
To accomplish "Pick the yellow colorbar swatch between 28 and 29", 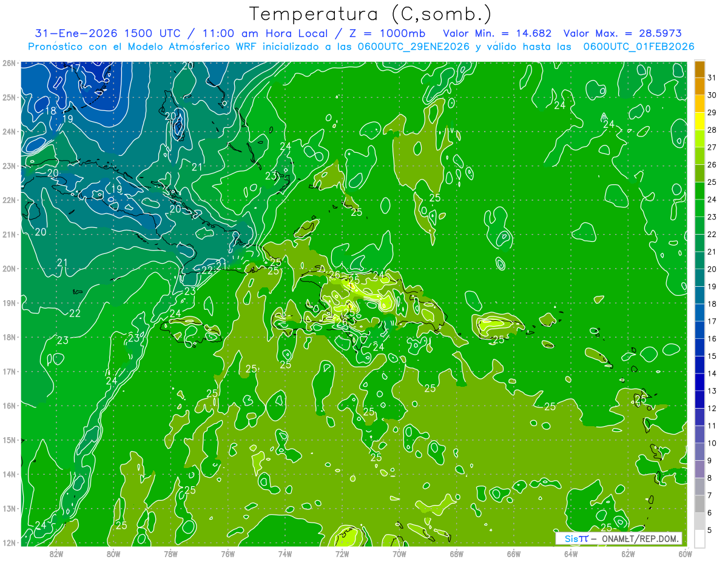I will tap(699, 121).
